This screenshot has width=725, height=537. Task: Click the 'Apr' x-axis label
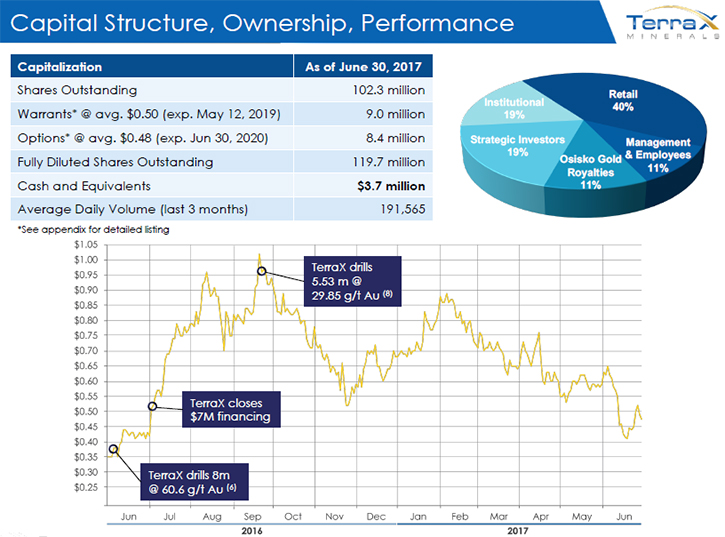tap(541, 517)
